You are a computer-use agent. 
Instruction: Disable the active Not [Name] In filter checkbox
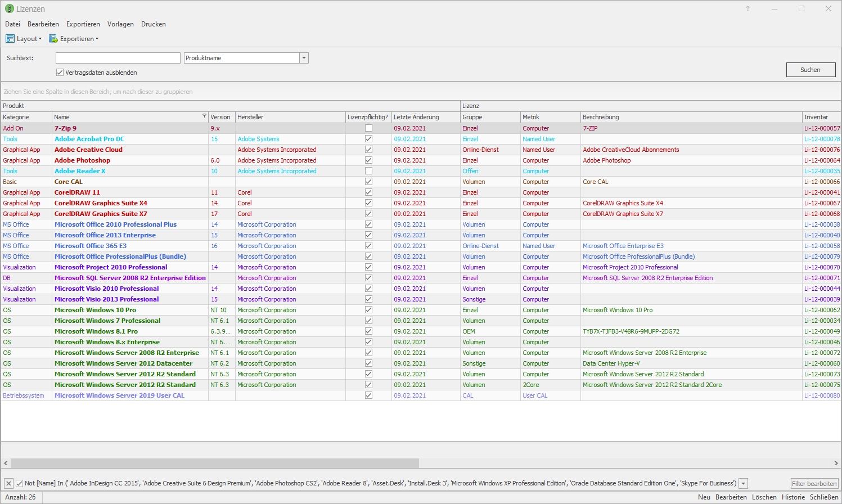(20, 483)
